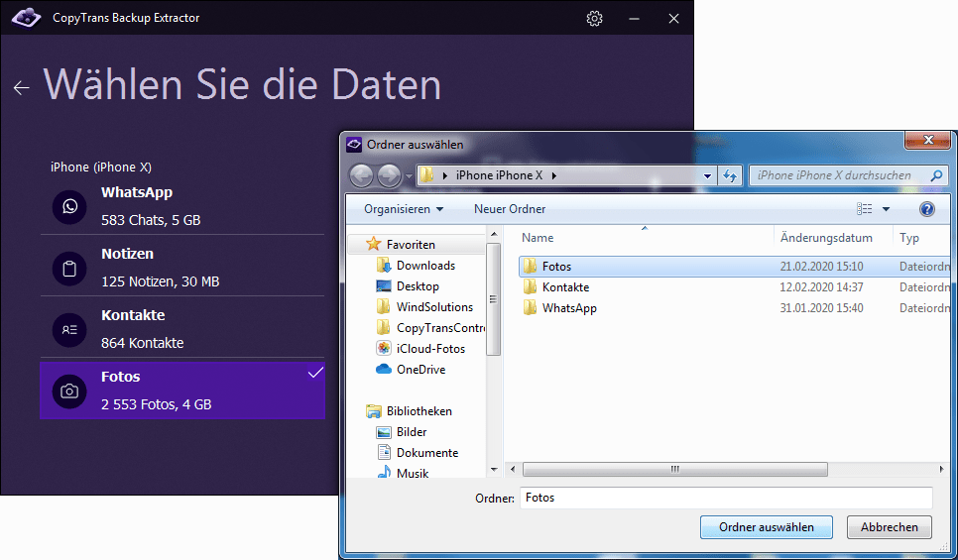Open Dokumente library

pos(427,453)
